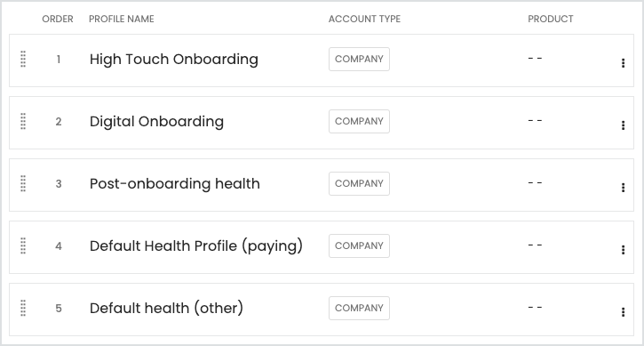
Task: Click drag handle for Default Health Profile (paying)
Action: (23, 245)
